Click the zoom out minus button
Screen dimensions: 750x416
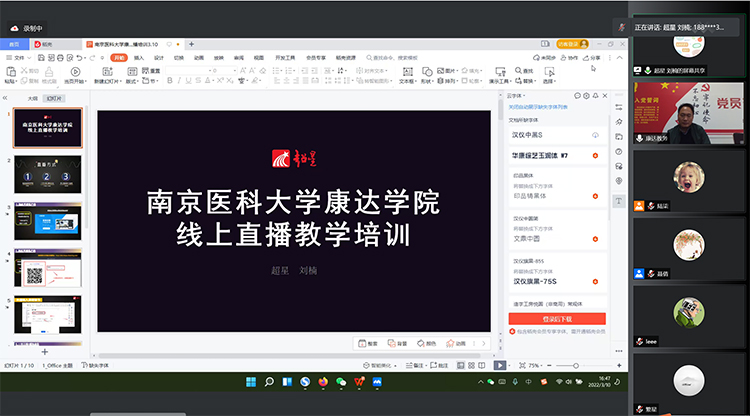click(x=549, y=365)
